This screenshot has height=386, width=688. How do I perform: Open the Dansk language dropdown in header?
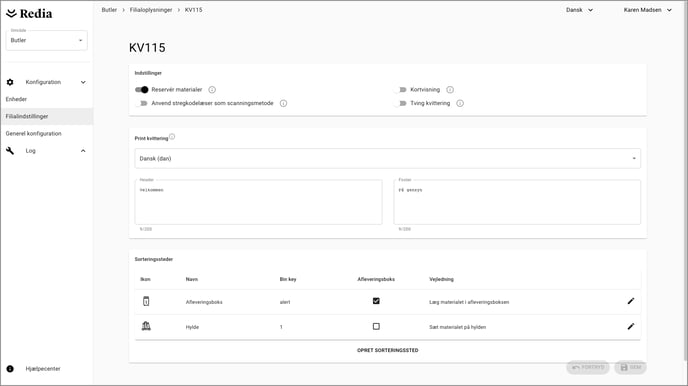point(579,10)
